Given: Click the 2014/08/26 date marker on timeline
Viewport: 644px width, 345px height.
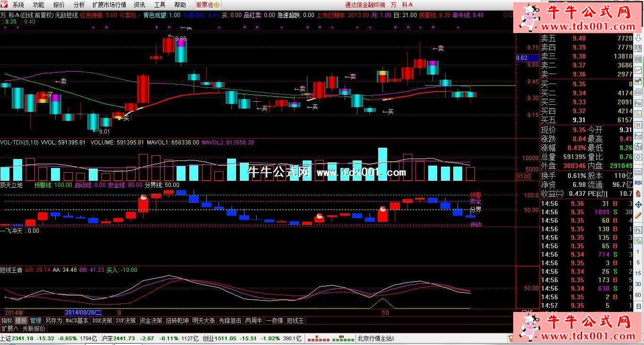Looking at the screenshot, I should pos(83,312).
